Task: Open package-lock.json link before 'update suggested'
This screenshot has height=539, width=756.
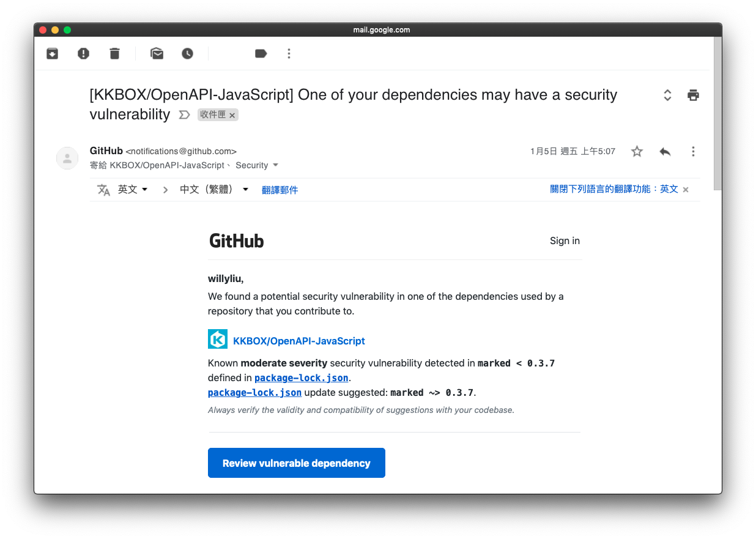Action: coord(254,392)
